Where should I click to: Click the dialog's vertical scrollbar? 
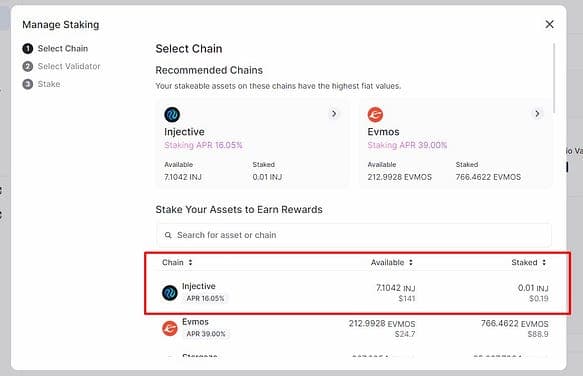click(x=554, y=78)
